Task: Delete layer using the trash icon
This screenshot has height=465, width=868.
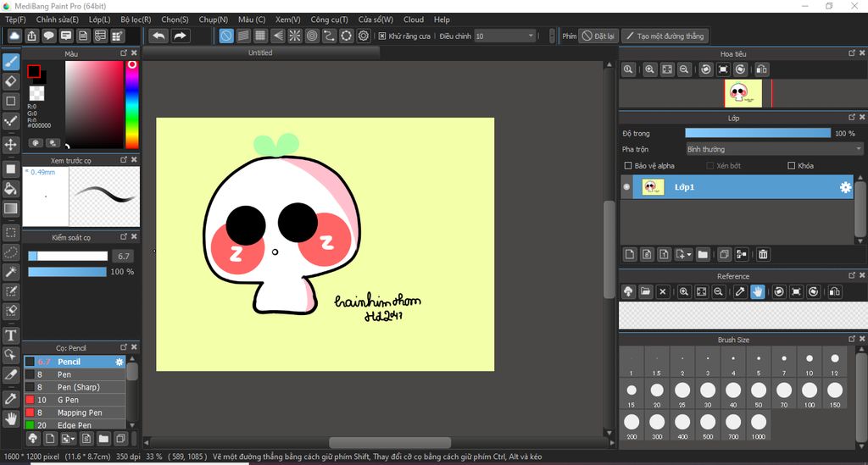Action: [x=763, y=254]
